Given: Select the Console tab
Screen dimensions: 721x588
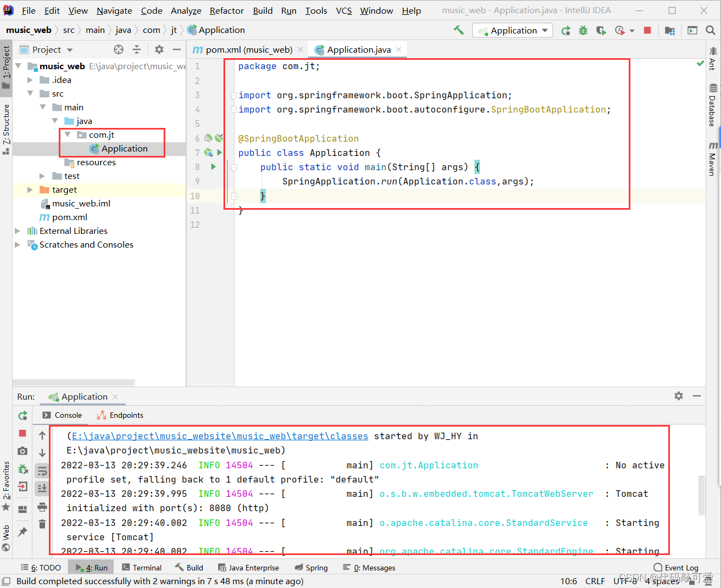Looking at the screenshot, I should (62, 416).
